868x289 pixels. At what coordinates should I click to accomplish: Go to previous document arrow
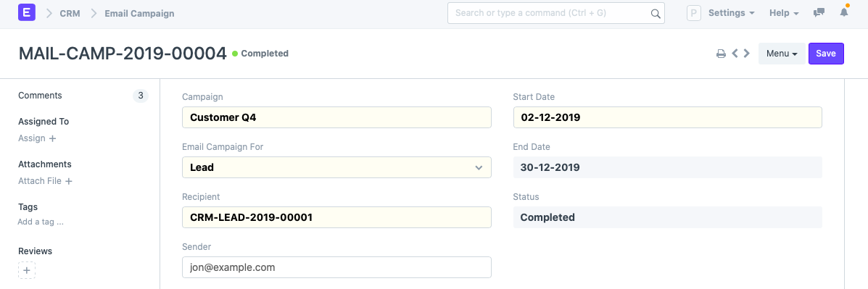click(x=735, y=54)
